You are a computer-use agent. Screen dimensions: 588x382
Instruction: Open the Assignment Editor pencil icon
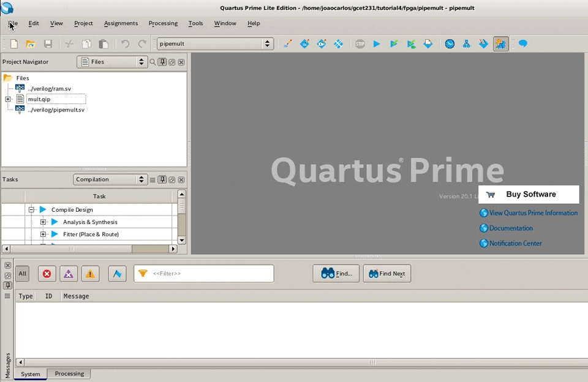pos(288,44)
